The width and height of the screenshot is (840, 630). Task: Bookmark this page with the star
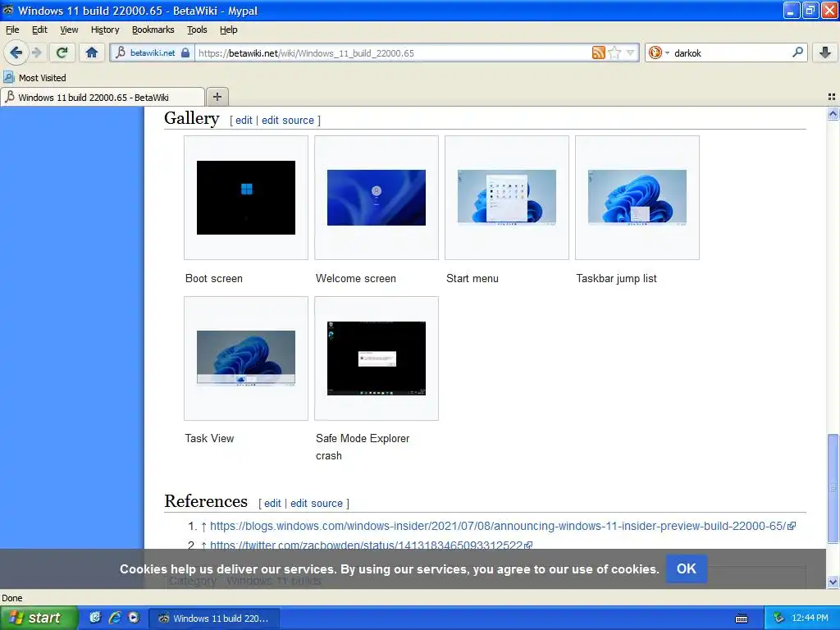[x=614, y=52]
